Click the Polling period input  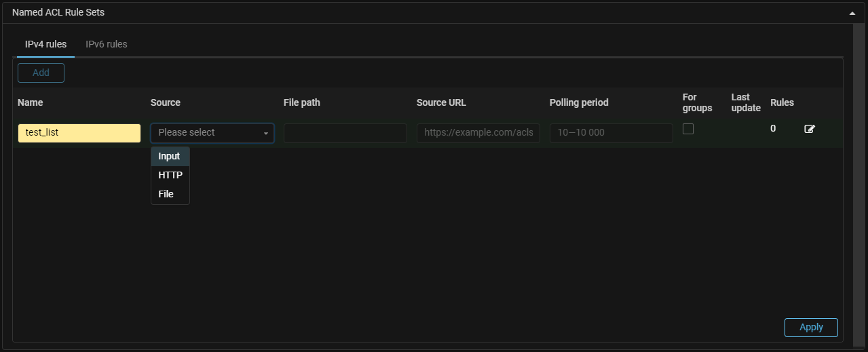point(611,133)
